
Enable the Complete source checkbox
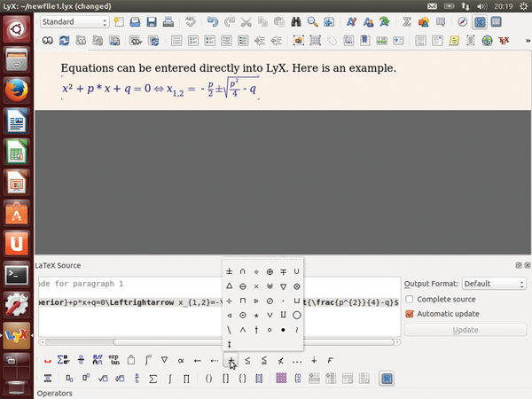tap(410, 300)
